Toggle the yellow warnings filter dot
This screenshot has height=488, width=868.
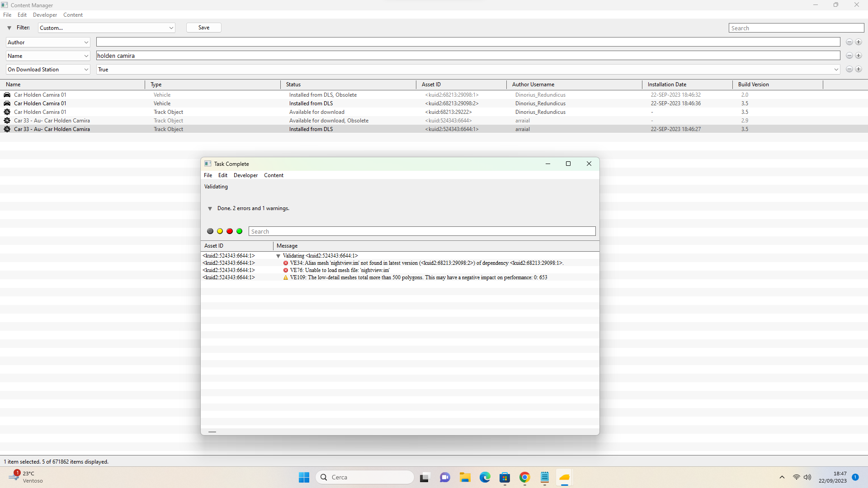[220, 231]
